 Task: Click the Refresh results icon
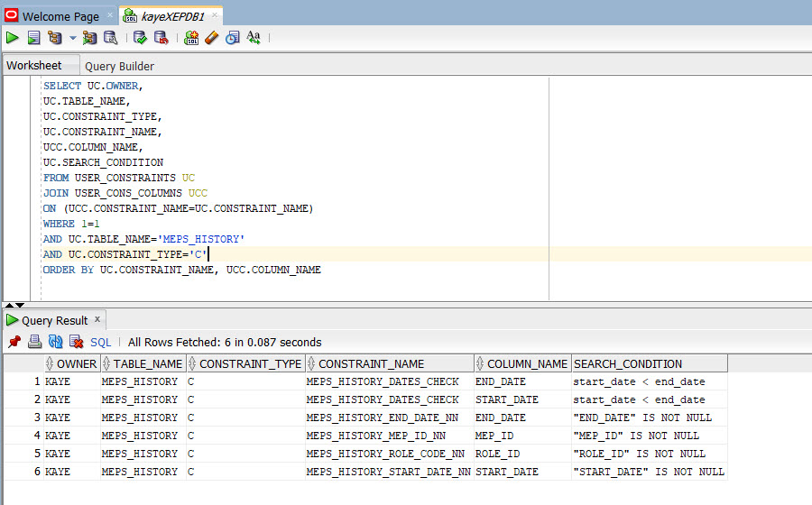(x=55, y=342)
